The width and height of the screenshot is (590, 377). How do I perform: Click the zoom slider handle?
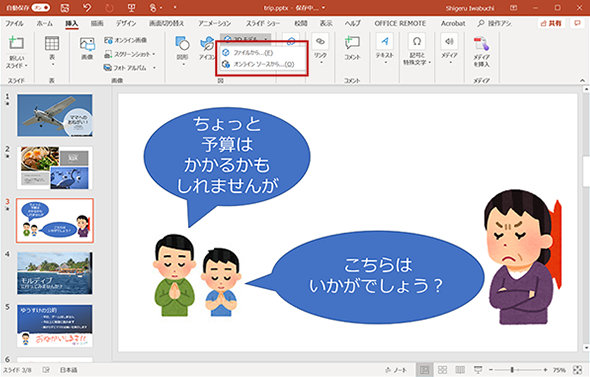[x=512, y=370]
